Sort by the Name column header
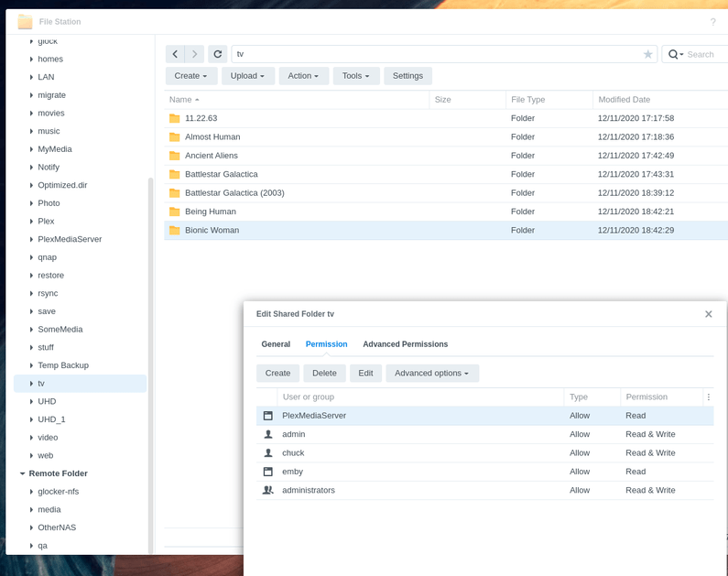Viewport: 728px width, 576px height. (297, 100)
